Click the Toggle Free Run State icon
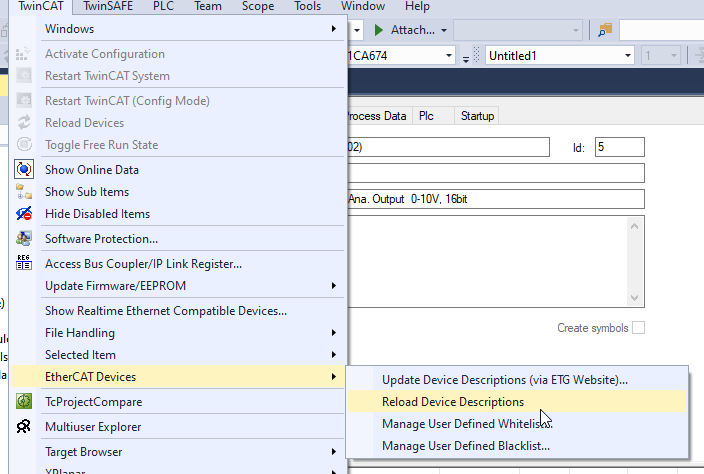 24,145
